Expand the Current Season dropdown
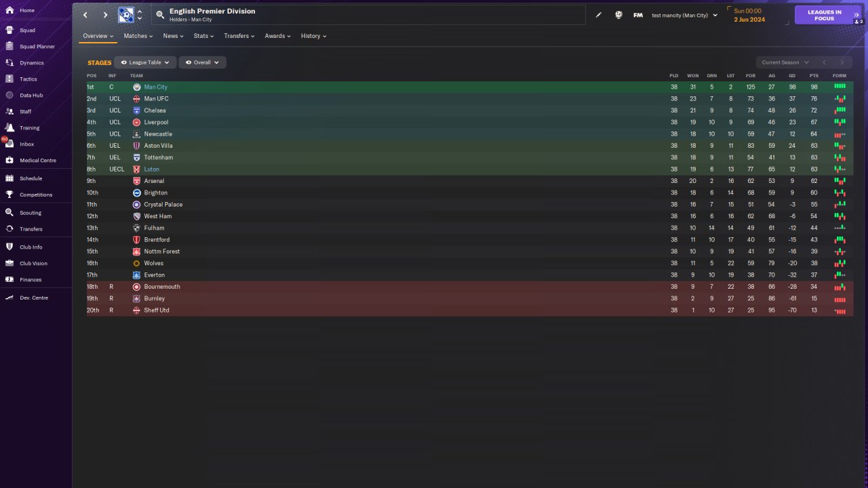This screenshot has height=488, width=868. 785,62
